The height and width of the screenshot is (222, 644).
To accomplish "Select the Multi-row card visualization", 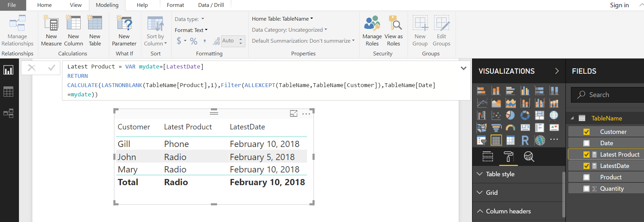I will coord(539,128).
